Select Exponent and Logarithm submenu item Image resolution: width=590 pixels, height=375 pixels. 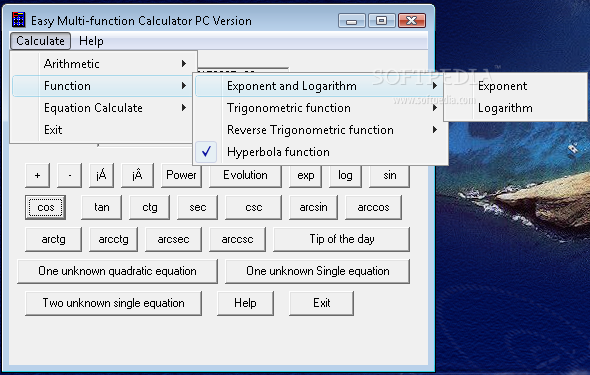[x=320, y=86]
